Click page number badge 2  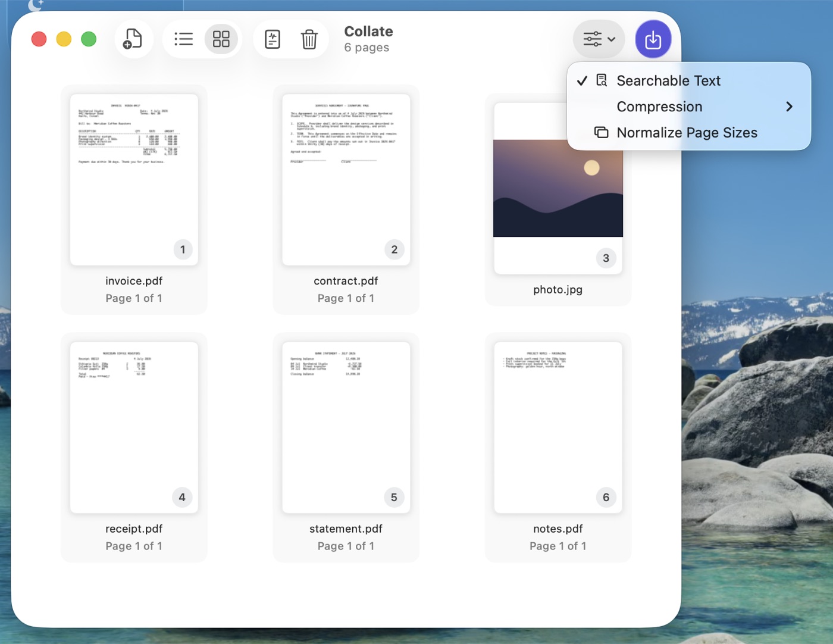pyautogui.click(x=394, y=249)
